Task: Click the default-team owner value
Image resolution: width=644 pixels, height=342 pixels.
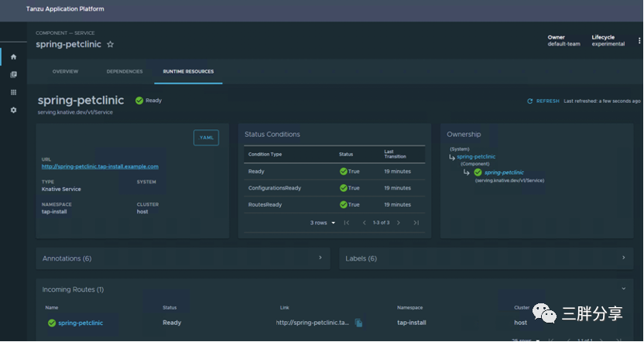Action: click(x=564, y=44)
